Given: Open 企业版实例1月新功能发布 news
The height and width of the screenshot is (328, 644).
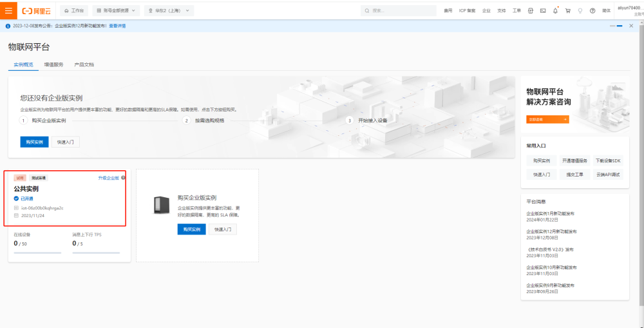Looking at the screenshot, I should click(551, 213).
